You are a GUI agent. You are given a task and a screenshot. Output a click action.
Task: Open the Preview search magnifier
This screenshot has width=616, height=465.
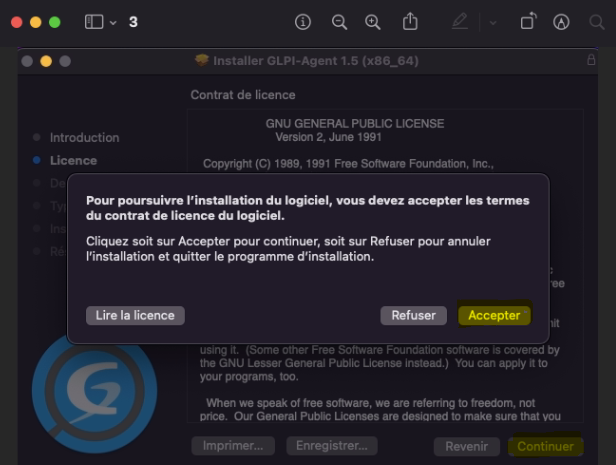point(596,22)
